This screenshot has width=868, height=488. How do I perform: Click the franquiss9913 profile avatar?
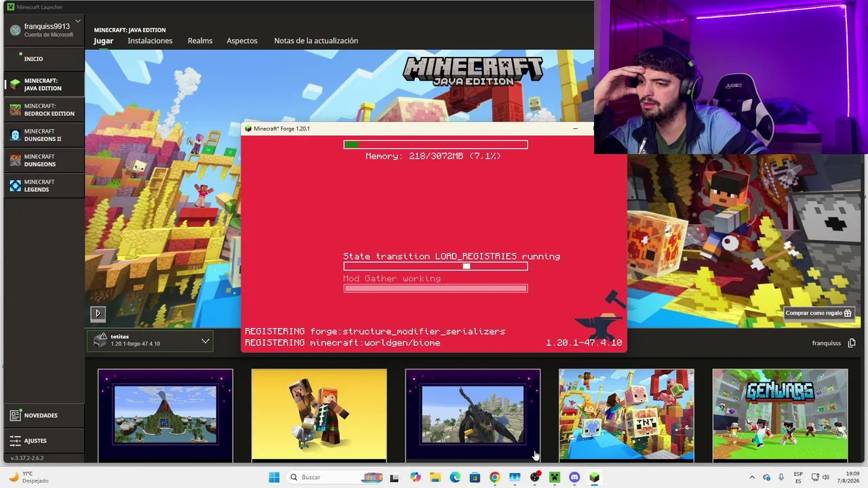[x=16, y=30]
